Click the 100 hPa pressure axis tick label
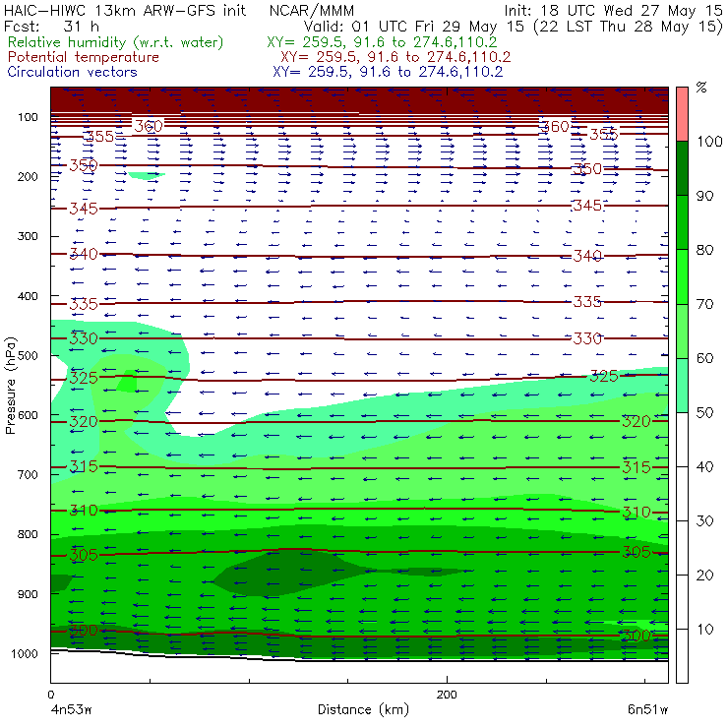The height and width of the screenshot is (728, 728). pyautogui.click(x=28, y=117)
